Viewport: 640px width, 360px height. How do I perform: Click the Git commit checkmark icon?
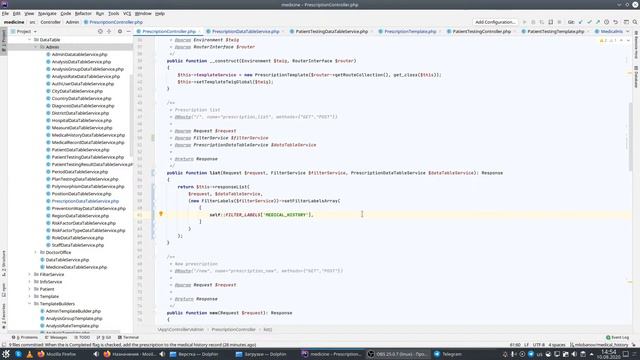(x=589, y=22)
